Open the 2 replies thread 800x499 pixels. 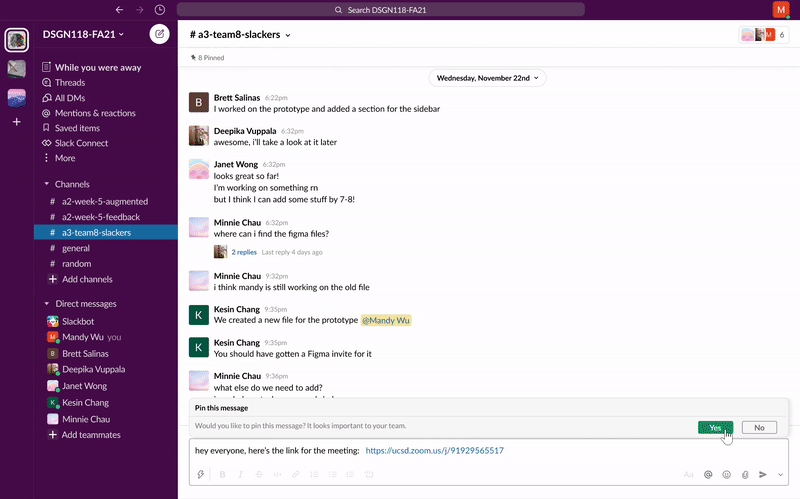point(244,252)
